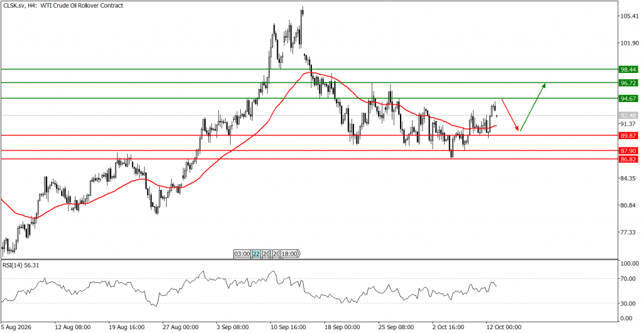Click the 105.41 price scale value
This screenshot has height=333, width=644.
pos(629,16)
